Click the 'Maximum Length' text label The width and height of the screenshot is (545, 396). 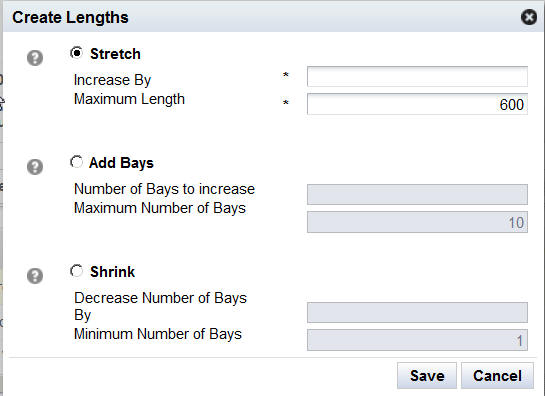pyautogui.click(x=129, y=99)
